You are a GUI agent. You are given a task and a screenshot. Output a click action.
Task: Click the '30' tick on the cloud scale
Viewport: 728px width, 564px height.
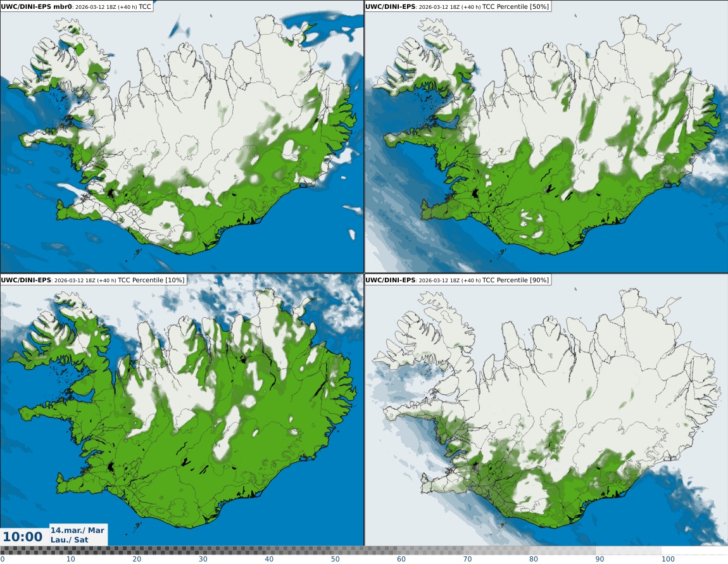pyautogui.click(x=203, y=559)
